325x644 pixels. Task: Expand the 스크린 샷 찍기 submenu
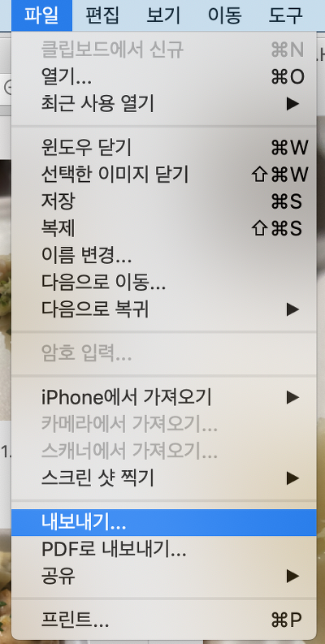[x=164, y=478]
